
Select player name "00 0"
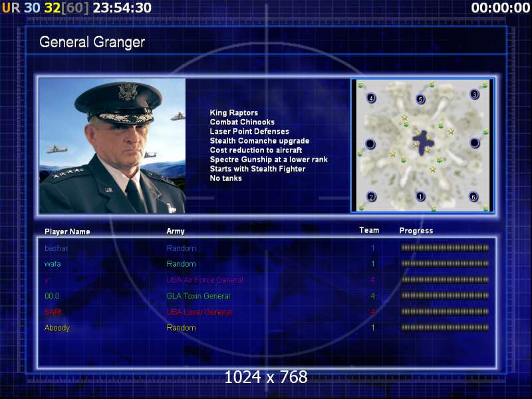click(52, 296)
